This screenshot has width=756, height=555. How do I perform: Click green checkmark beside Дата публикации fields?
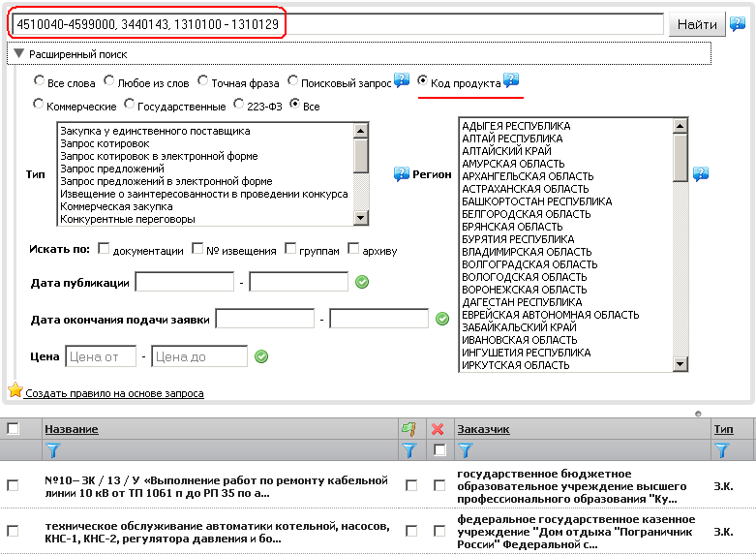click(362, 282)
